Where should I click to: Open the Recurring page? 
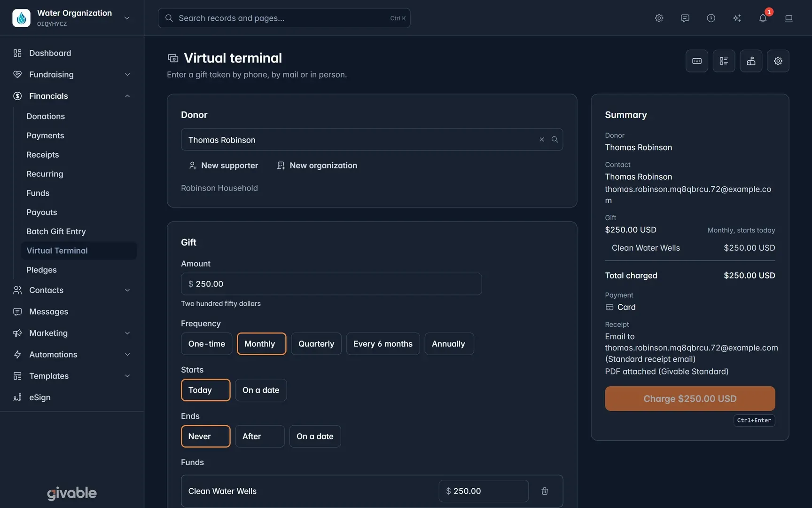point(79,174)
